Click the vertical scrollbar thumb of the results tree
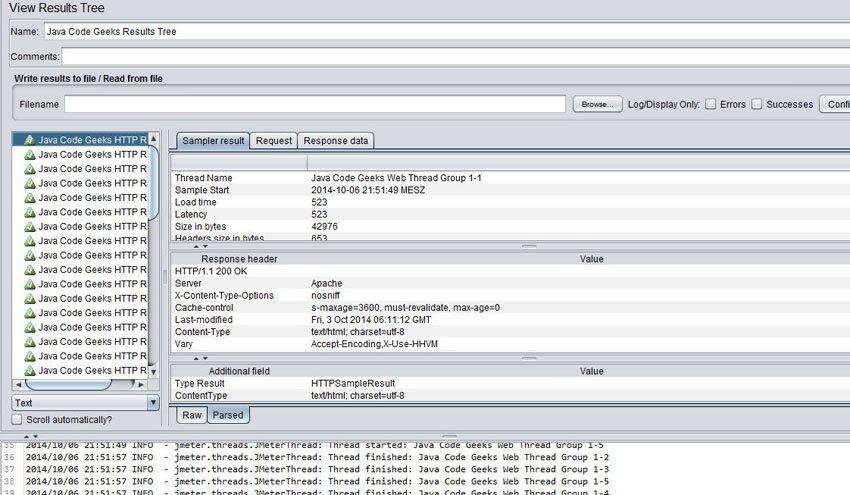Screen dimensions: 850x495 (153, 182)
